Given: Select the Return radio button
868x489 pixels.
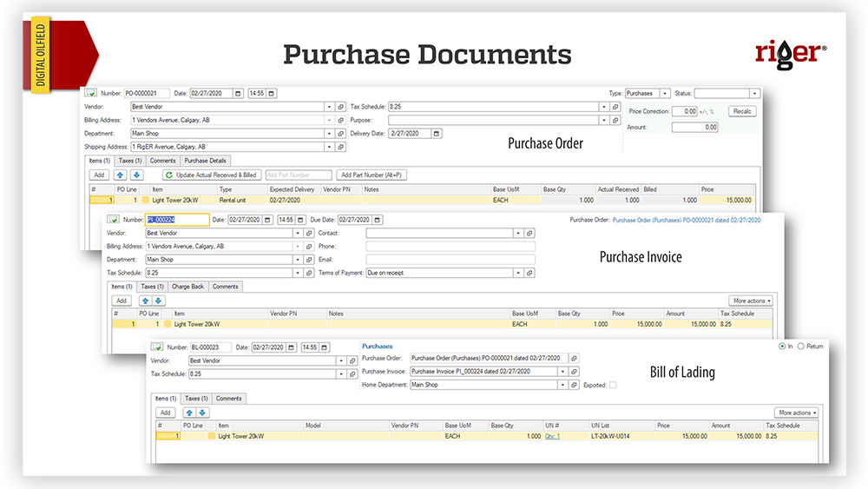Looking at the screenshot, I should click(799, 346).
